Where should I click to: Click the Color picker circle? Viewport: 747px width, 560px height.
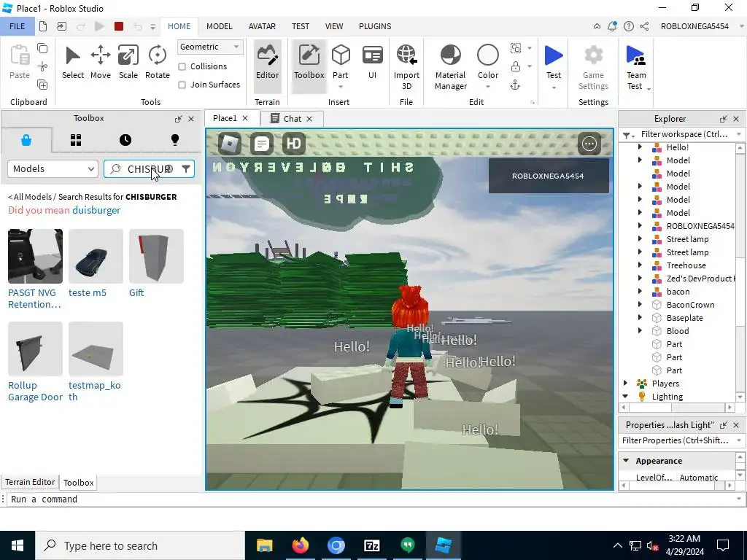tap(488, 55)
